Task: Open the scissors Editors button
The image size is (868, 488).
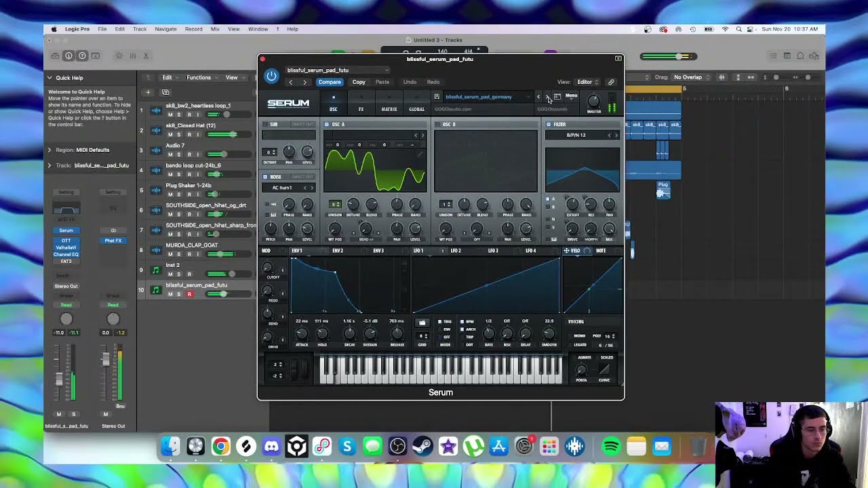Action: 146,56
